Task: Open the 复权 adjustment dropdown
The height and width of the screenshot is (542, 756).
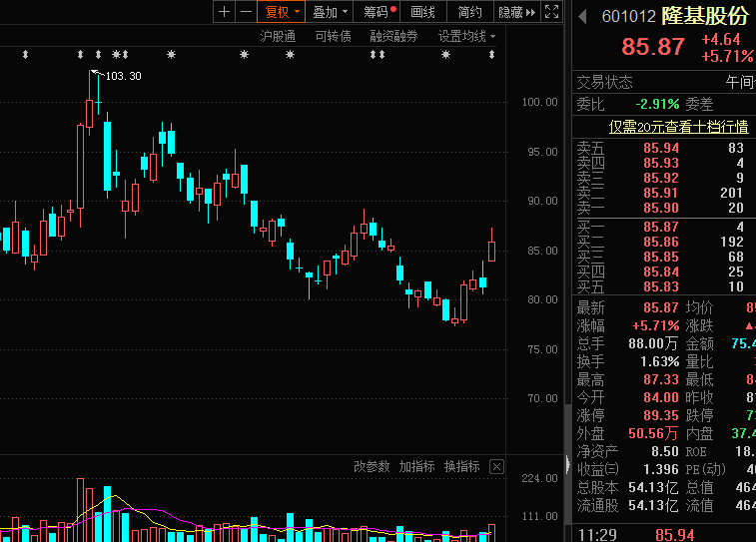Action: tap(282, 12)
